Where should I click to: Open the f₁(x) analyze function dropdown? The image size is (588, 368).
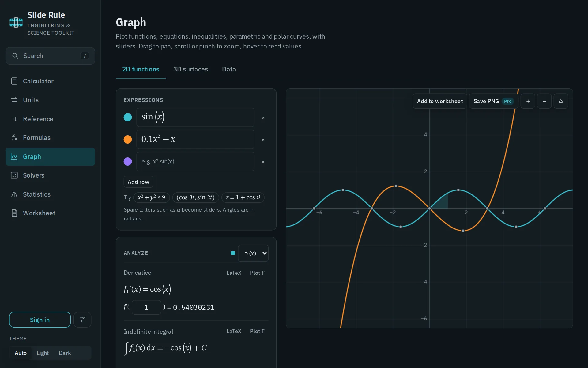pyautogui.click(x=253, y=253)
